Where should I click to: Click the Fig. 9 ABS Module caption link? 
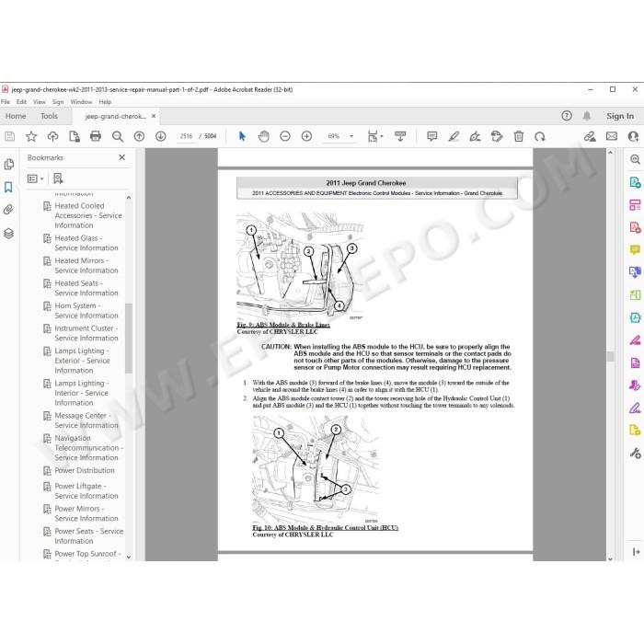coord(283,325)
